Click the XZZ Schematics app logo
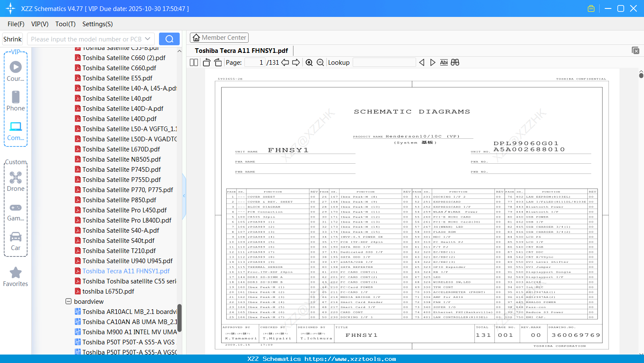Screen dimensions: 644x363 click(11, 8)
